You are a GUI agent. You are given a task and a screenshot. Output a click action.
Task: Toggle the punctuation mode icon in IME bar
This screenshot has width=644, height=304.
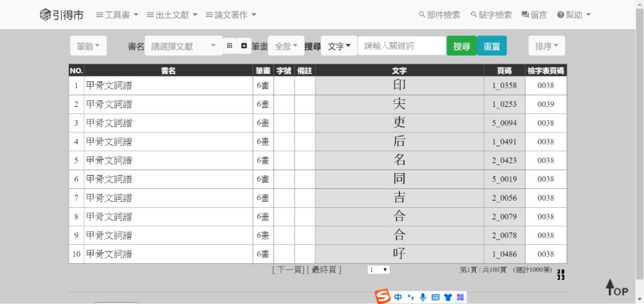410,297
